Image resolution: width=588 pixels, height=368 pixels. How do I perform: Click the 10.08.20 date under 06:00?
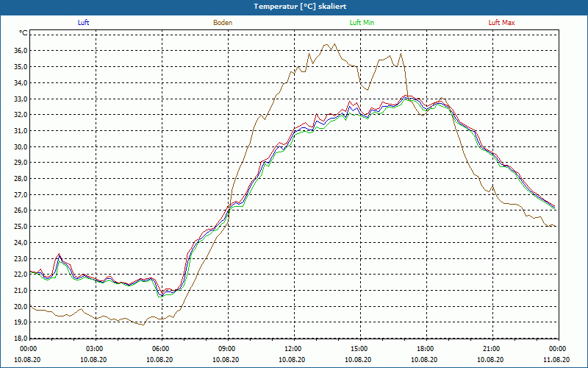tap(159, 359)
